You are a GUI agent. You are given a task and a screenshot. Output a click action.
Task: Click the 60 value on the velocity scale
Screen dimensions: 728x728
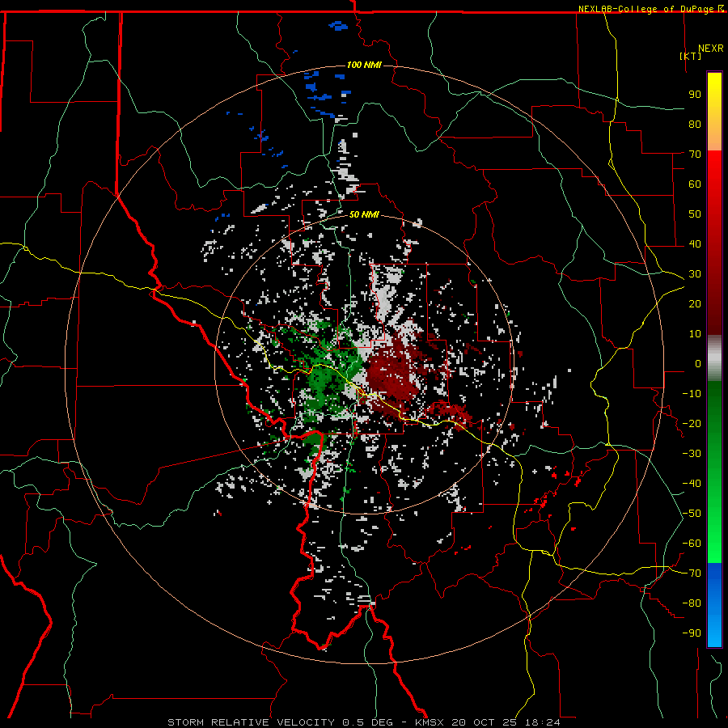[695, 184]
